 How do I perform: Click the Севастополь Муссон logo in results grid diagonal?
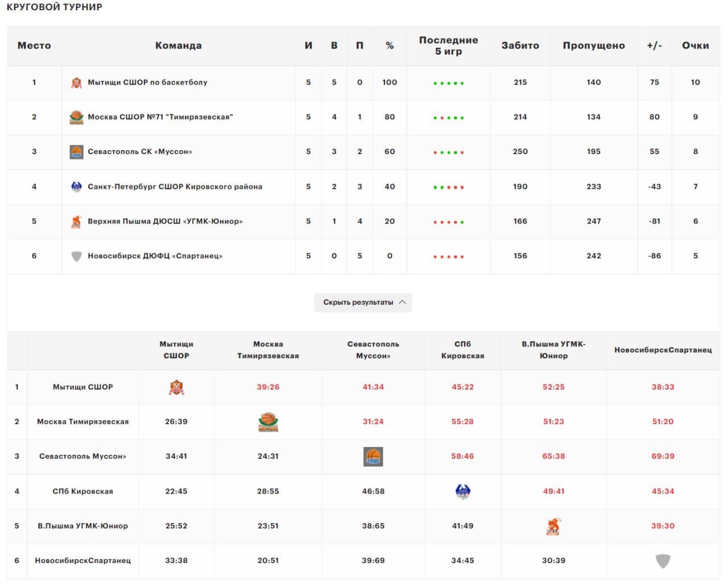(x=373, y=457)
